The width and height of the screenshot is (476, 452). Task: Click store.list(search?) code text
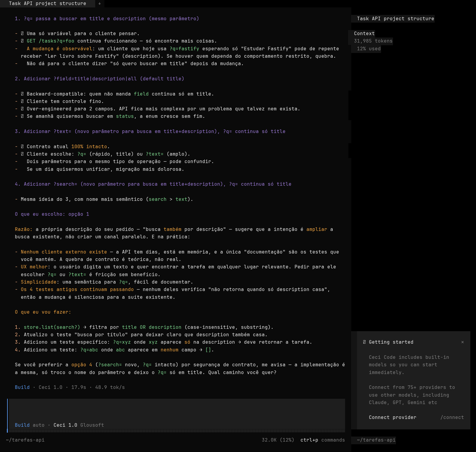pyautogui.click(x=52, y=327)
